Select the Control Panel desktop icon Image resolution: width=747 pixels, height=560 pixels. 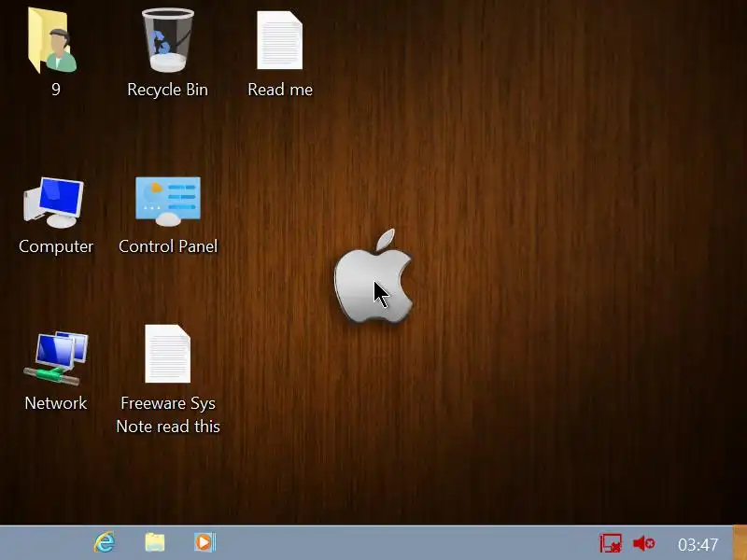coord(168,202)
